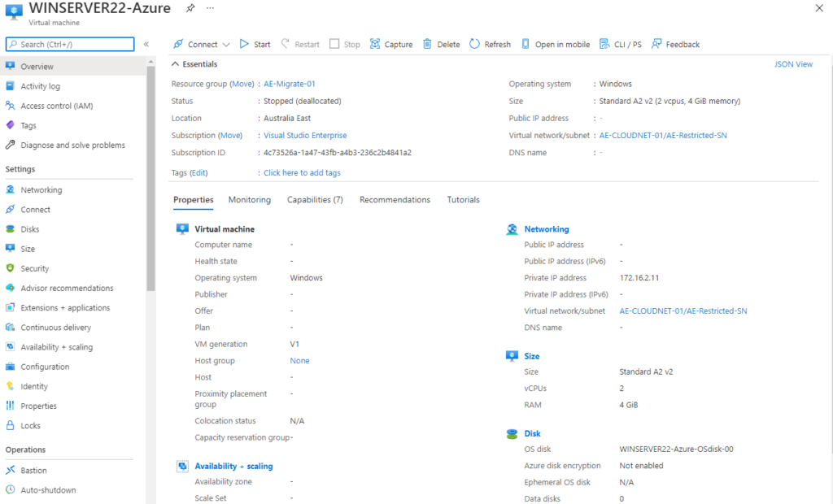Open the Essentials AE-CLOUDNET-01/AE-Restricted-SN link

pos(663,136)
